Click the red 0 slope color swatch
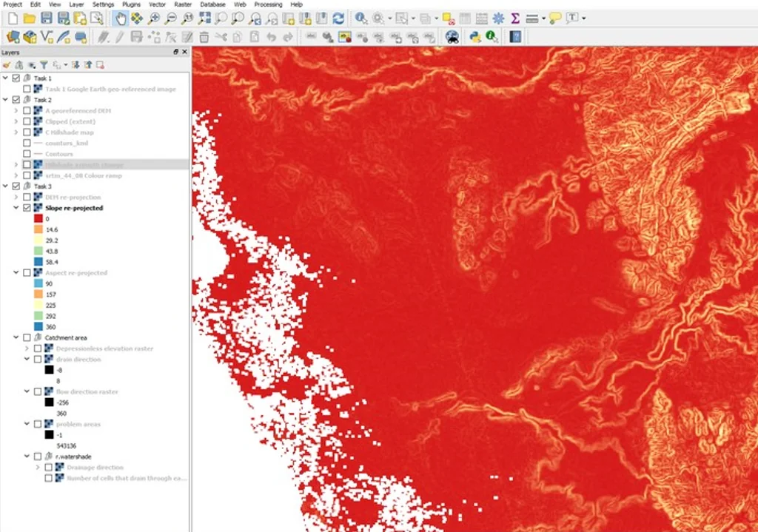This screenshot has width=758, height=532. click(x=38, y=218)
